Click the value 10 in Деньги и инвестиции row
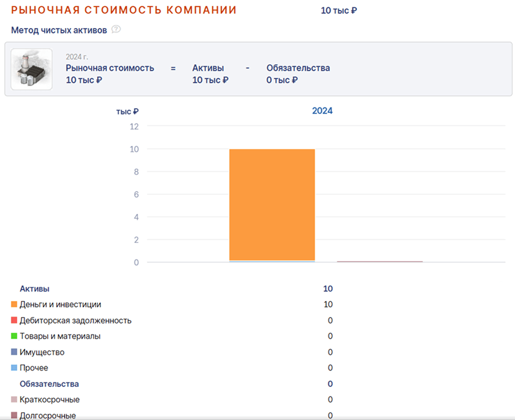The image size is (515, 420). tap(328, 305)
